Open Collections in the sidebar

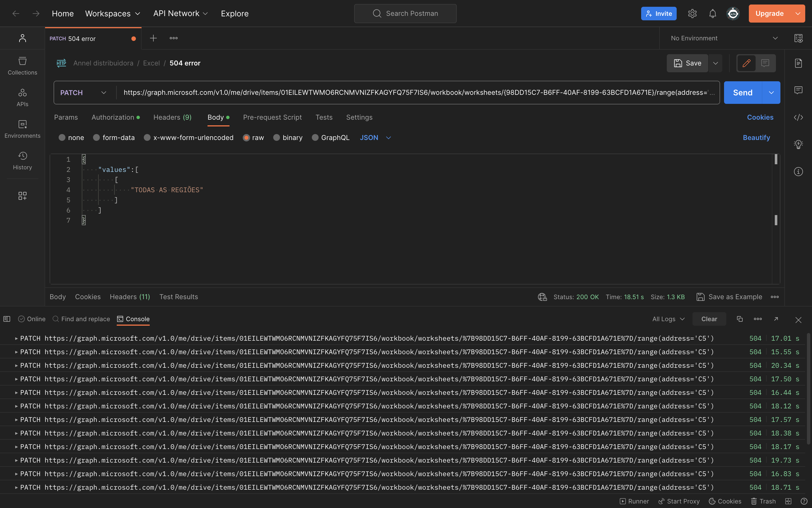23,66
